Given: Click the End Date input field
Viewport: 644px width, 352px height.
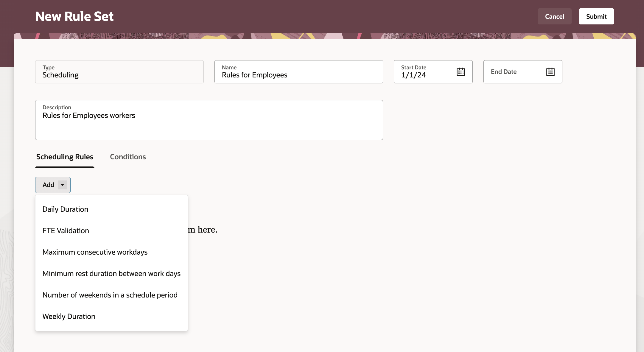Looking at the screenshot, I should 514,72.
